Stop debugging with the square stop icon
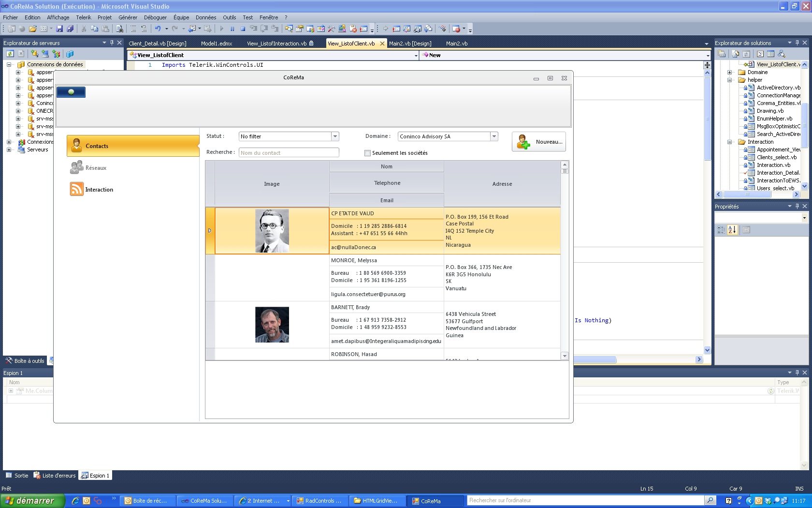This screenshot has height=508, width=812. click(x=243, y=29)
